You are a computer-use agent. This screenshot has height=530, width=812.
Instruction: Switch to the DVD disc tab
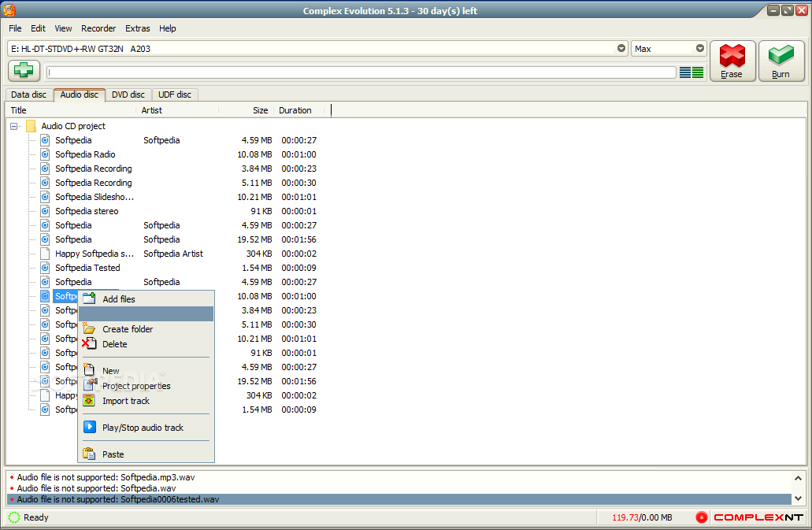coord(128,95)
